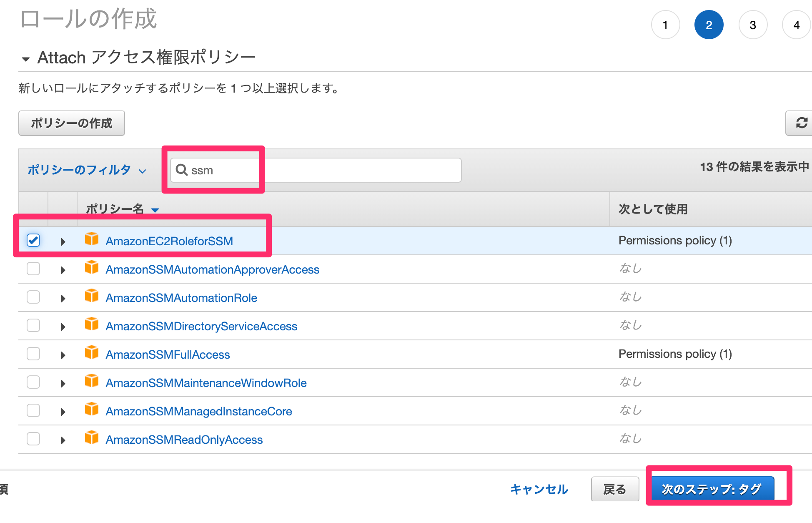The width and height of the screenshot is (812, 523).
Task: Check the AmazonSSMAutomationRole checkbox
Action: click(33, 297)
